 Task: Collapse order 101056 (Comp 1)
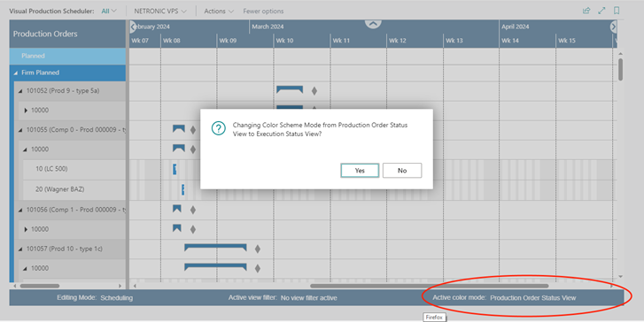pyautogui.click(x=20, y=210)
